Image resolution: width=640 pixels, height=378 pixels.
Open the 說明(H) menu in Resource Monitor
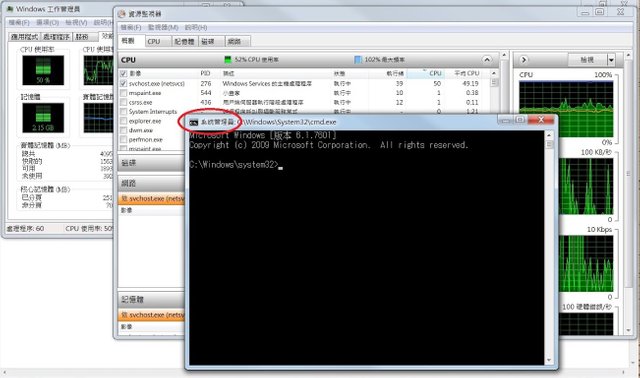196,27
